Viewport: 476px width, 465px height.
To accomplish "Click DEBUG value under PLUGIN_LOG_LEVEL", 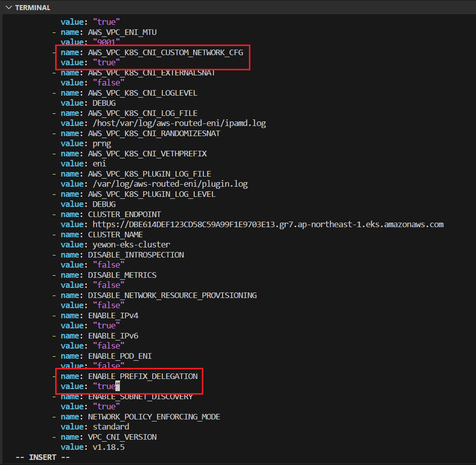I will point(104,204).
